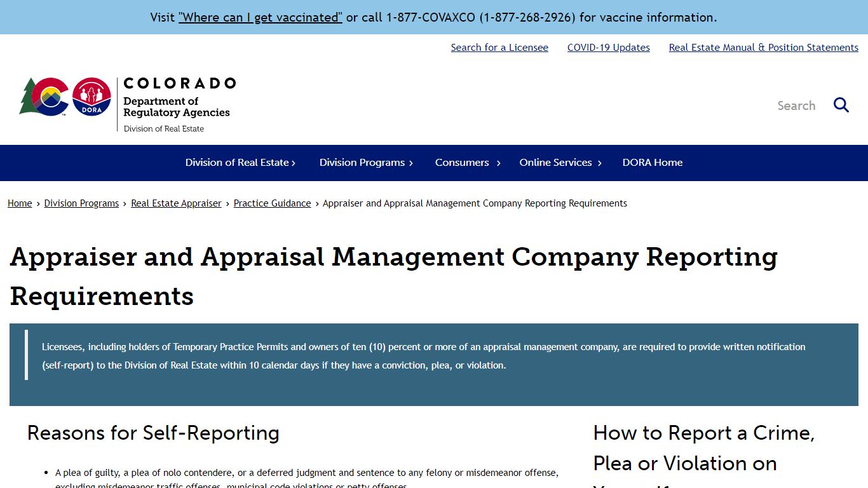Open the Consumers menu item
The image size is (868, 488).
point(462,163)
